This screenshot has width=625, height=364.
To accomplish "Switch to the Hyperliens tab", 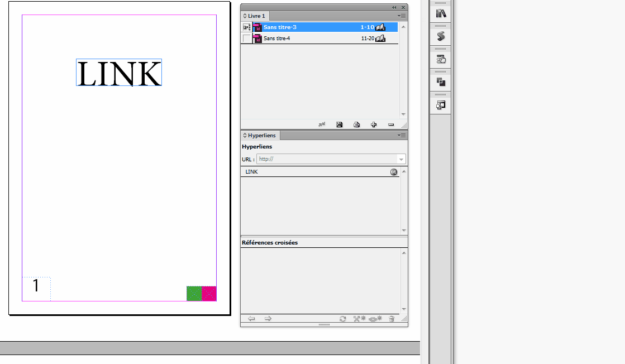I will (x=259, y=135).
